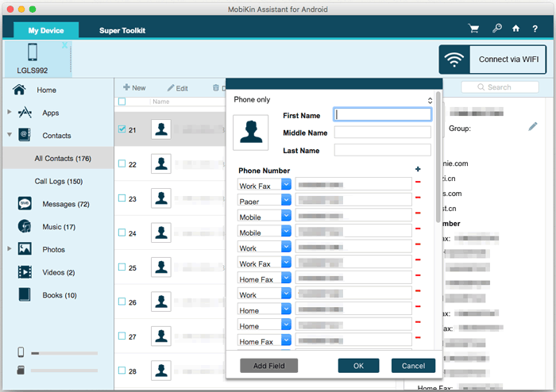
Task: Open the last Home Fax type dropdown
Action: pyautogui.click(x=286, y=340)
